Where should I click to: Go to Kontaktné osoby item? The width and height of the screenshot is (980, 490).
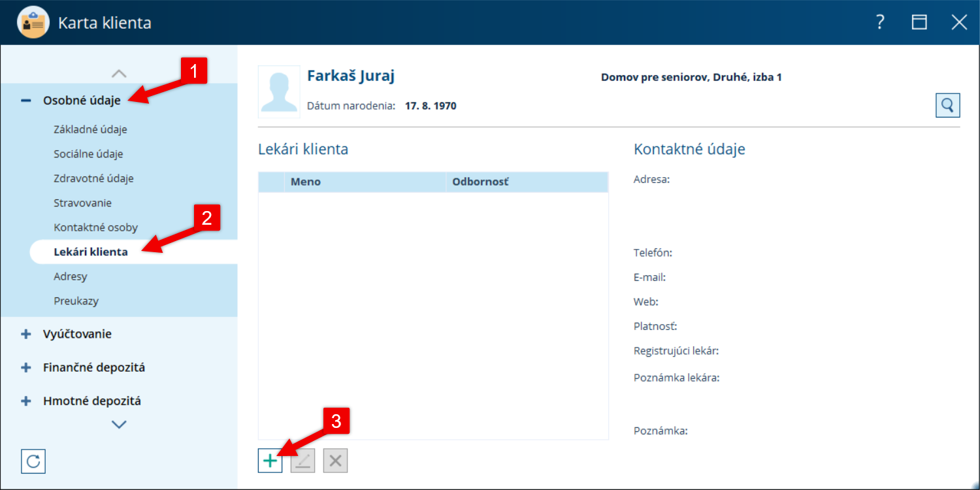pos(95,227)
